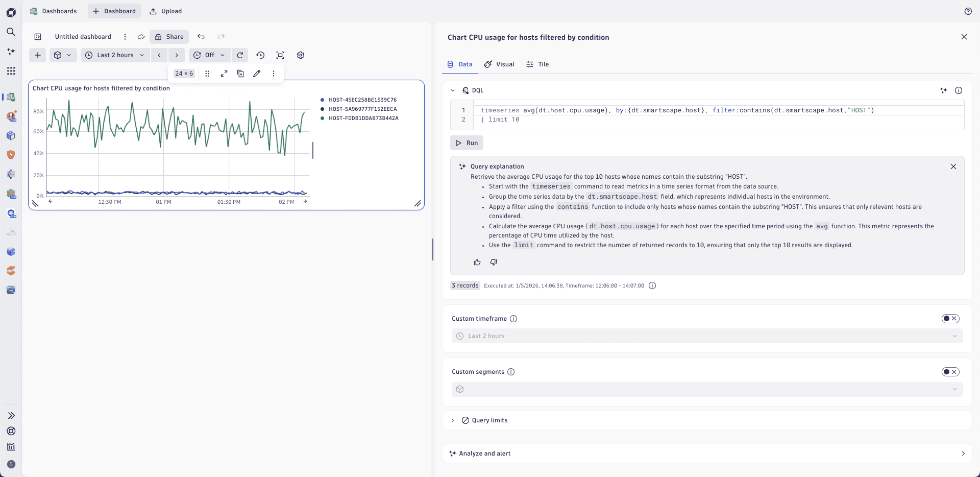Disable the Custom segments toggle
The image size is (980, 477).
[x=950, y=372]
